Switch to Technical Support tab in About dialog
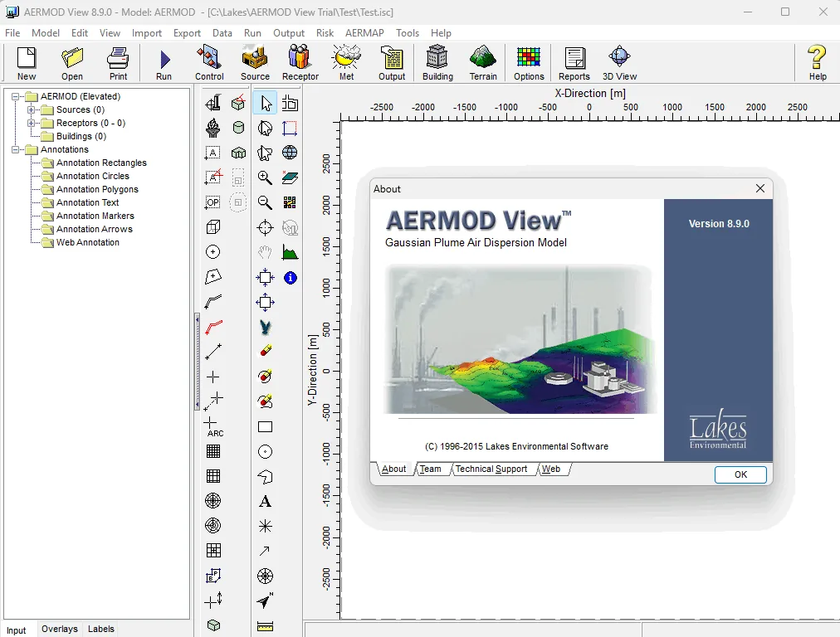The height and width of the screenshot is (637, 840). (x=491, y=469)
